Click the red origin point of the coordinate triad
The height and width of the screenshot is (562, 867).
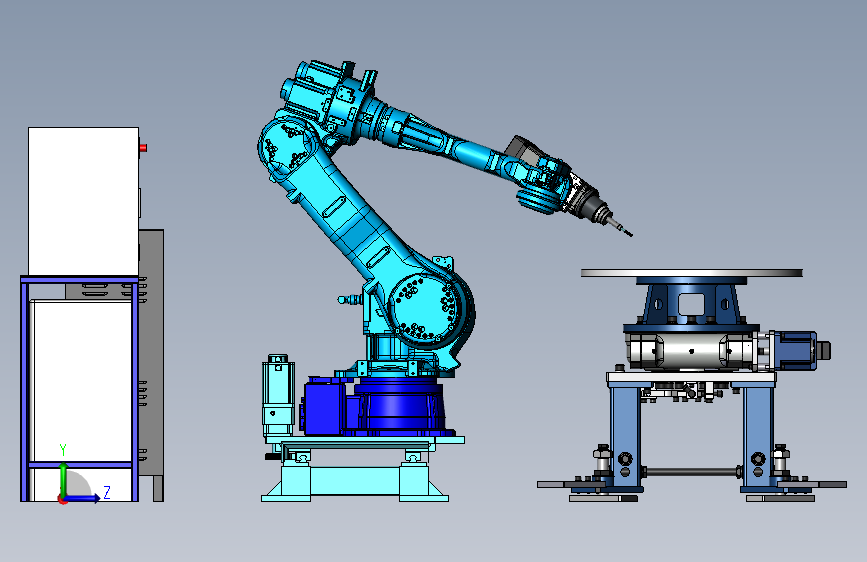(62, 500)
